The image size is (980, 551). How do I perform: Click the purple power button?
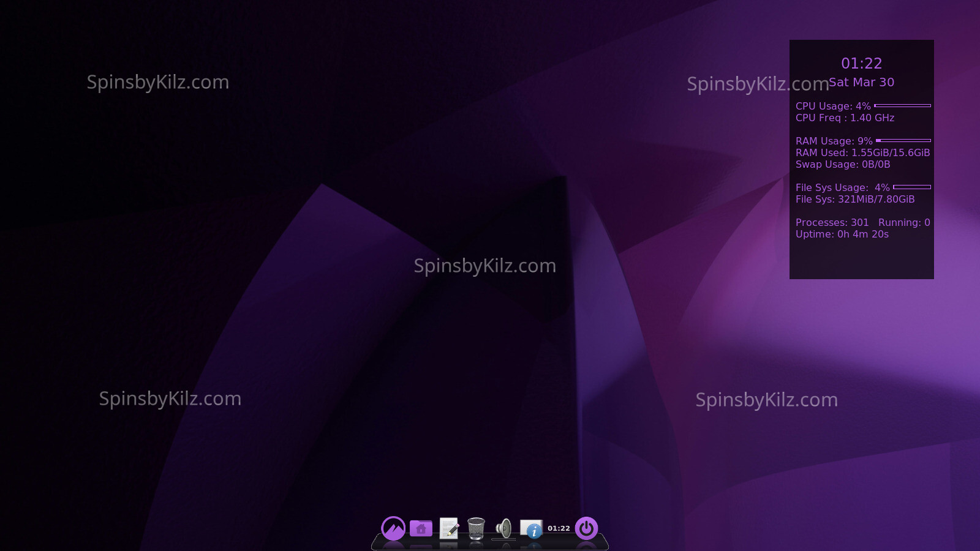point(586,528)
